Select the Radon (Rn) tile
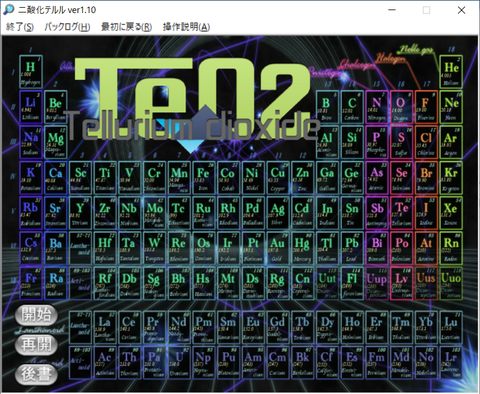480x394 pixels. click(x=451, y=248)
